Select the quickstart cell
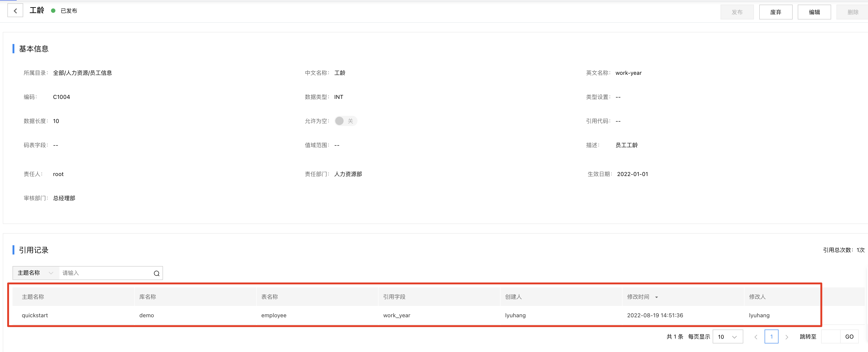 (x=35, y=315)
